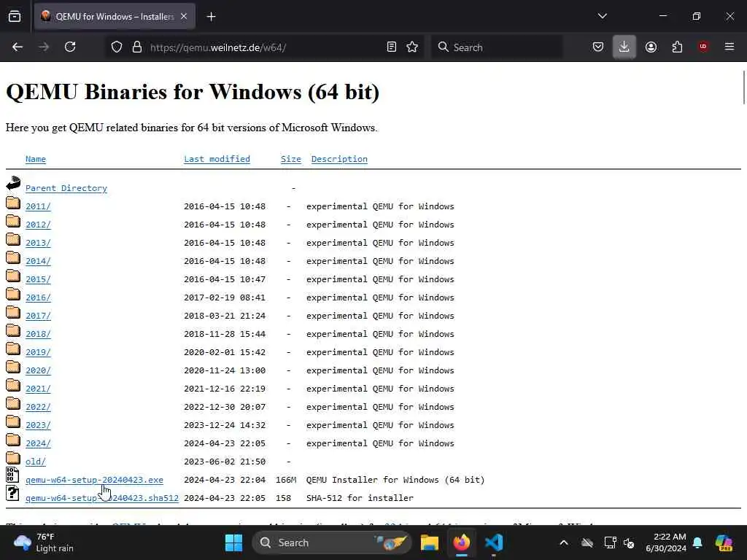Open the 2021/ folder
The height and width of the screenshot is (560, 747).
pos(38,389)
